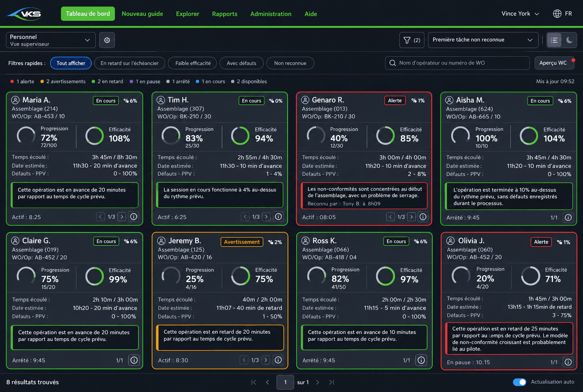Toggle Faible efficacité quick filter
583x392 pixels.
click(193, 63)
